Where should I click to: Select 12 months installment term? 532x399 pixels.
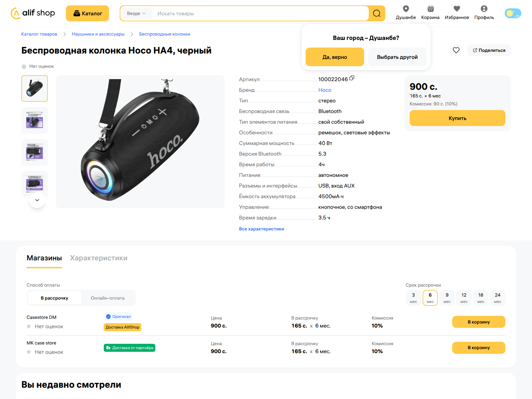pyautogui.click(x=464, y=298)
